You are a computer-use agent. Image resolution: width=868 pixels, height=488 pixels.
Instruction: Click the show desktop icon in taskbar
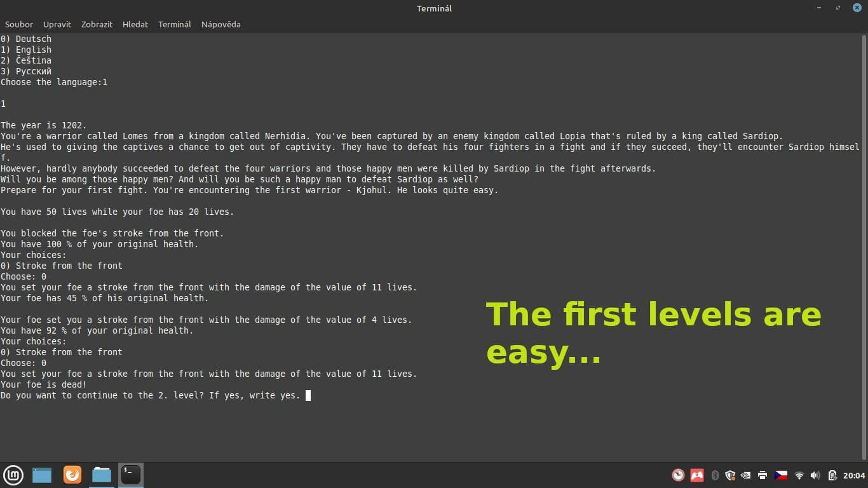pos(42,475)
